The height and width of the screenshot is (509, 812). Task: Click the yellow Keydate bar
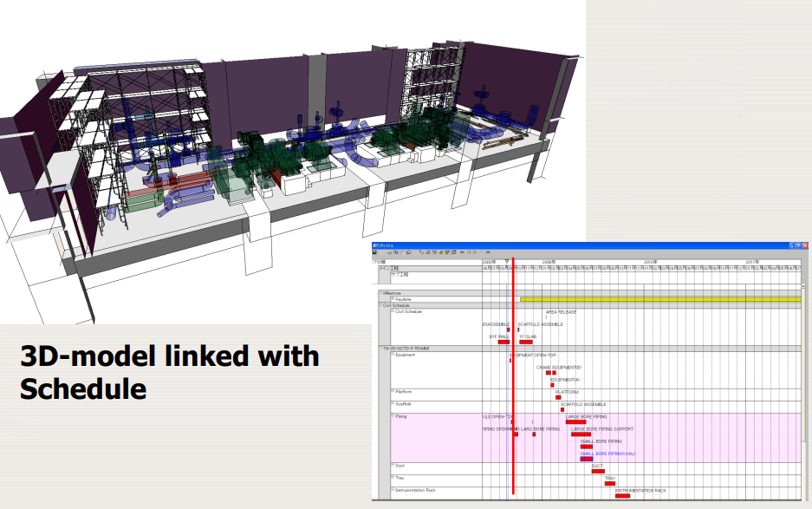[x=660, y=299]
